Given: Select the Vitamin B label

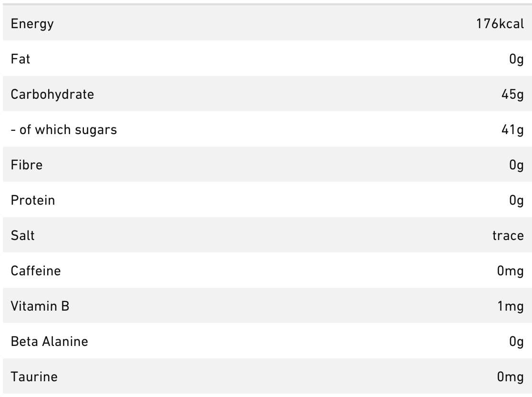Looking at the screenshot, I should [x=40, y=306].
